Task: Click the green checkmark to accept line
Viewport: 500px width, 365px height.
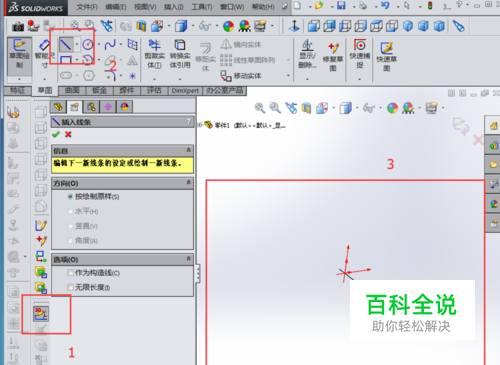Action: point(56,134)
